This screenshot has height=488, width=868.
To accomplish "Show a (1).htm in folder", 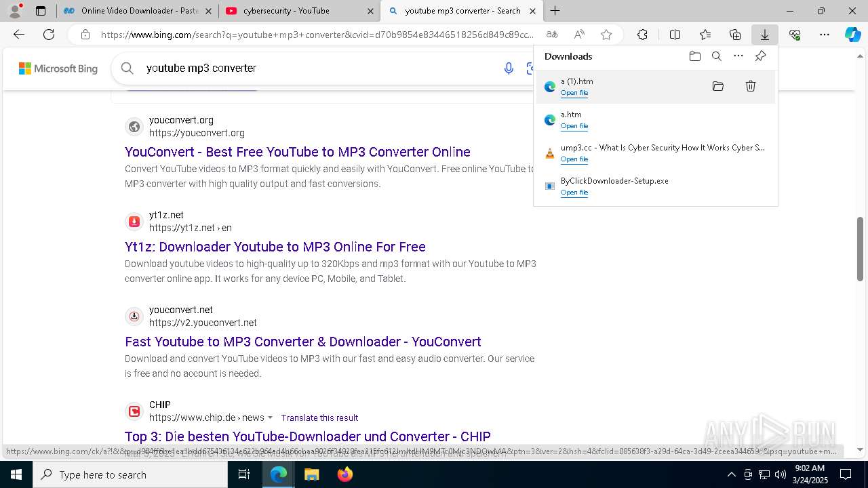I will click(718, 86).
